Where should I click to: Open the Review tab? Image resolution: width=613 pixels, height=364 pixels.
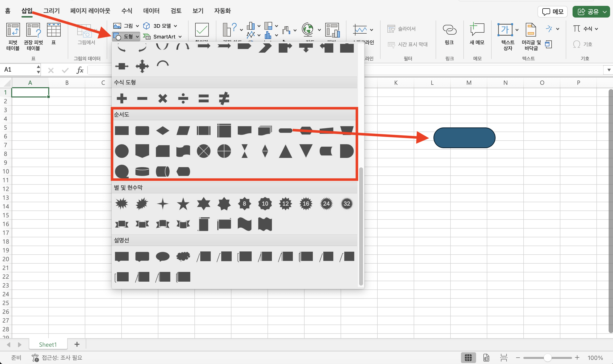coord(176,11)
